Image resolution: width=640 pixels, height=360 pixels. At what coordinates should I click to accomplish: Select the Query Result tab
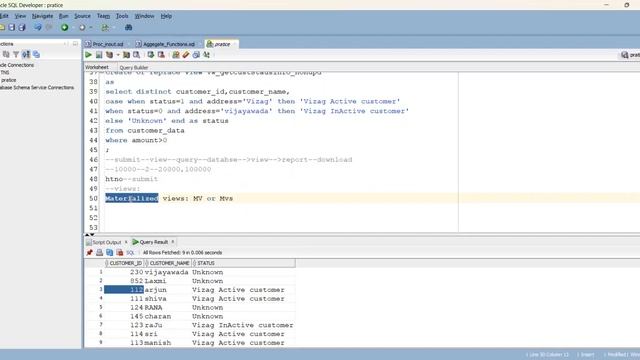[x=153, y=242]
